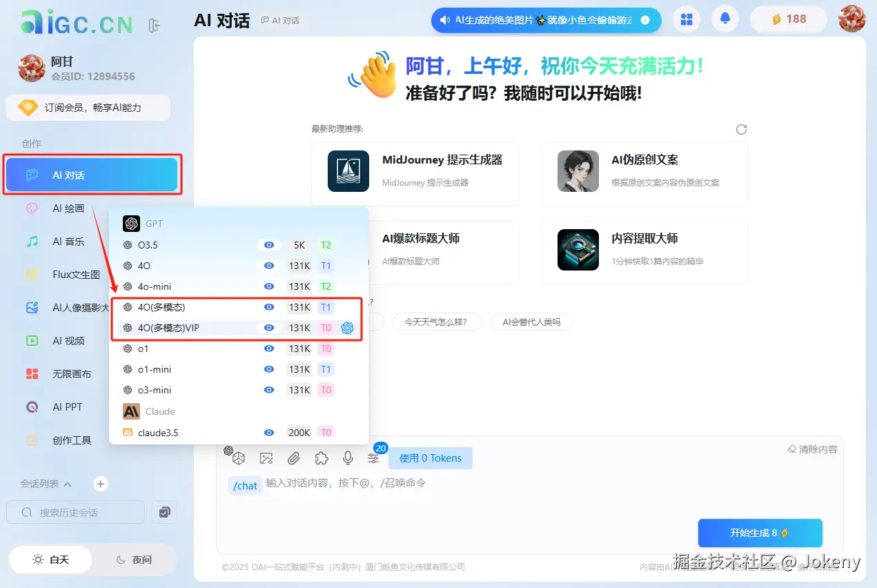The image size is (877, 588).
Task: Click the AI PPT icon in sidebar
Action: 32,407
